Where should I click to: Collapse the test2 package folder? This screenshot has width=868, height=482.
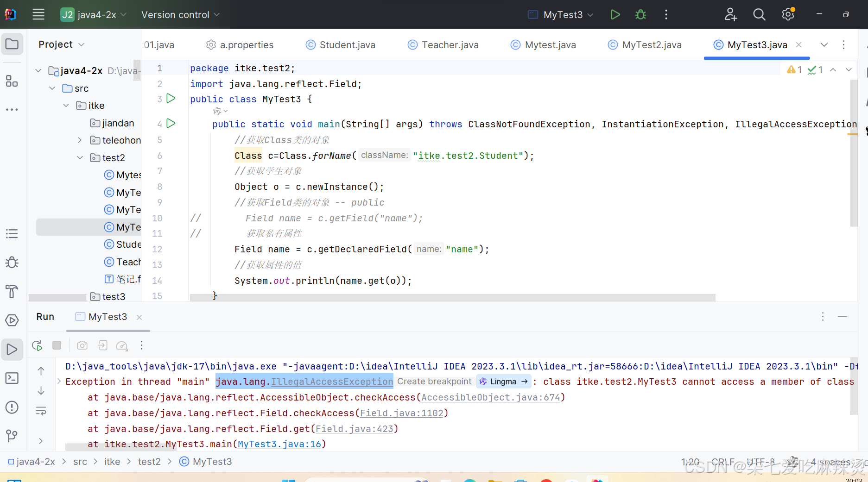click(x=79, y=157)
